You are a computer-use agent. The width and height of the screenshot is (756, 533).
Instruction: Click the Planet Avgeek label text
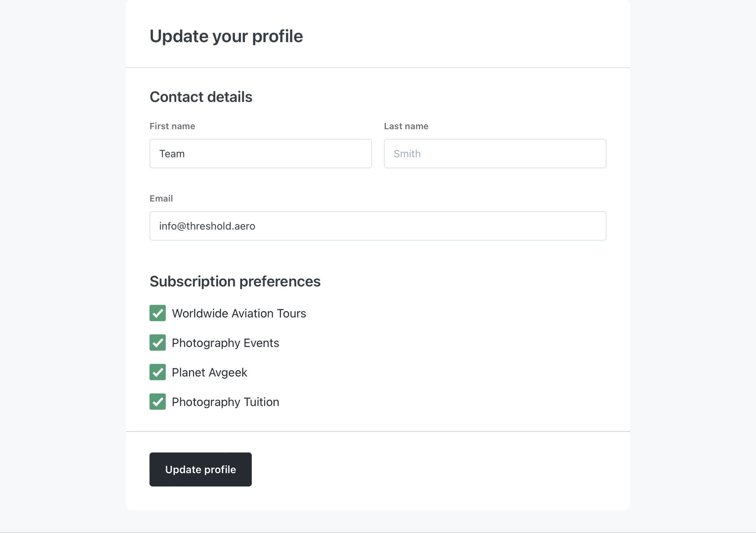pyautogui.click(x=209, y=372)
